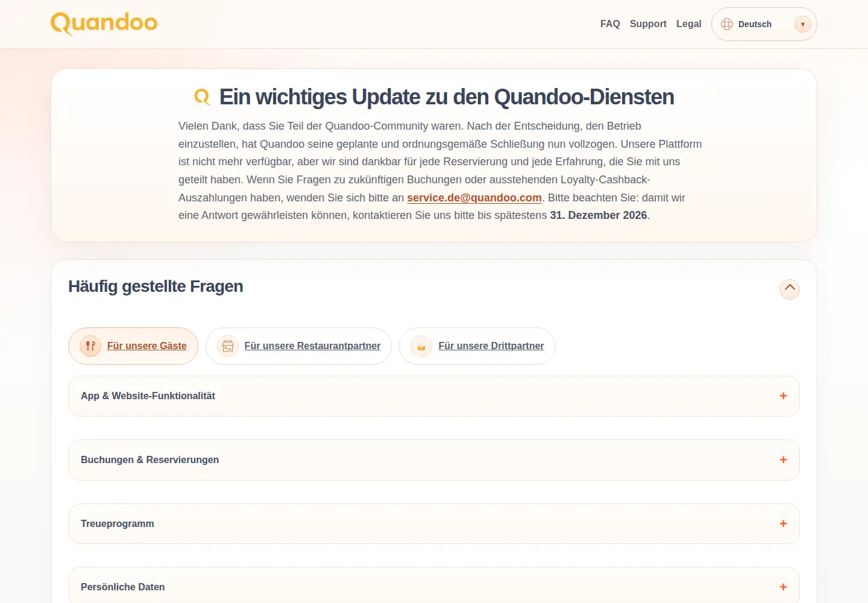
Task: Click the Deutsch language label
Action: click(x=755, y=24)
